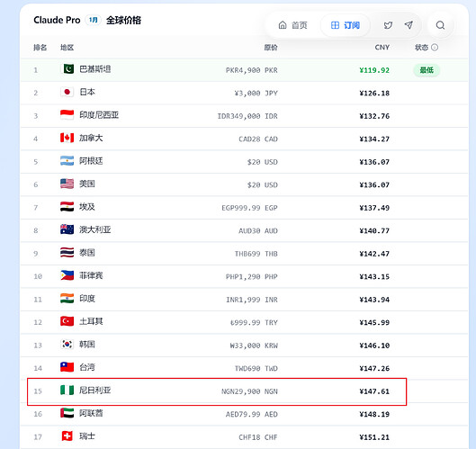Image resolution: width=476 pixels, height=449 pixels.
Task: Click the Telegram paper plane icon
Action: (409, 25)
